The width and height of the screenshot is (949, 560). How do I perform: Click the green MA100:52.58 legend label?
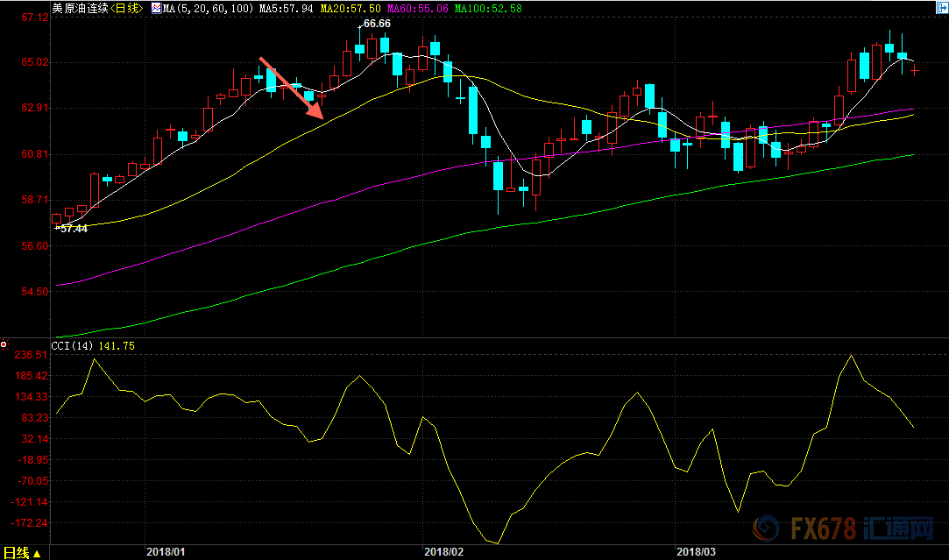pos(487,8)
